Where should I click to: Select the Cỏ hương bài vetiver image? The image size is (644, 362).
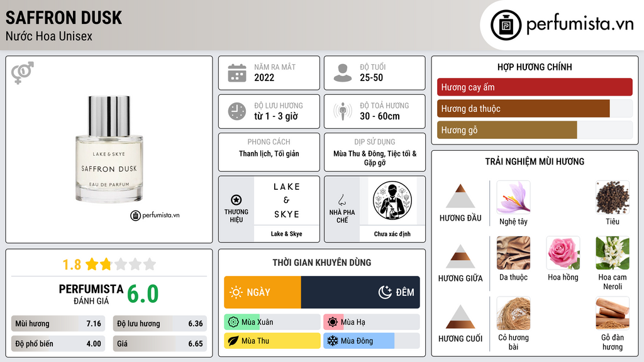pos(513,314)
